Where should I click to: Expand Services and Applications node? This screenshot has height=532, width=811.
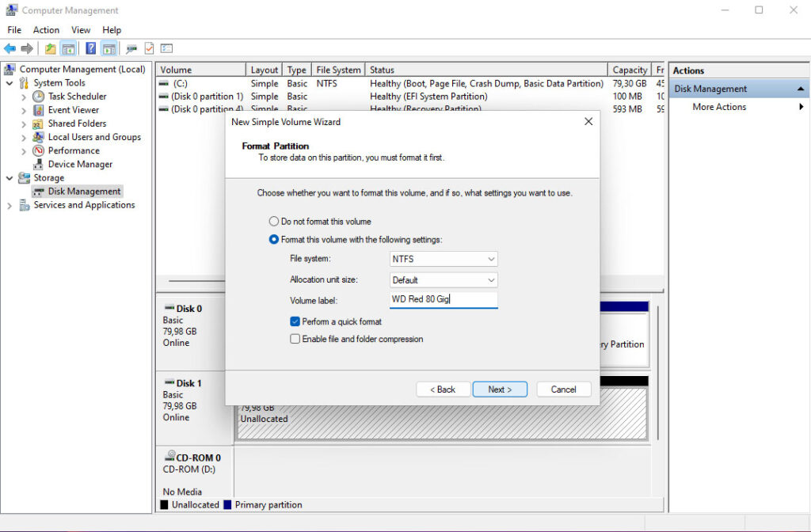(10, 206)
